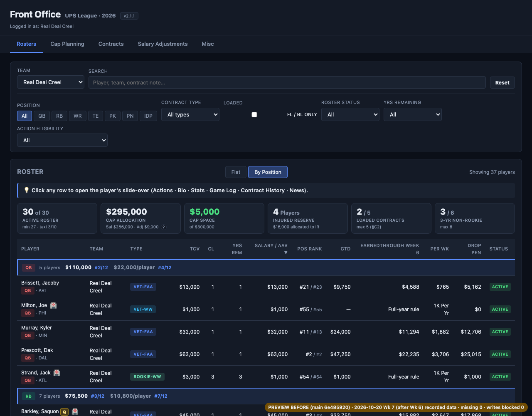The height and width of the screenshot is (416, 532).
Task: Open the Roster Status dropdown
Action: pyautogui.click(x=350, y=114)
